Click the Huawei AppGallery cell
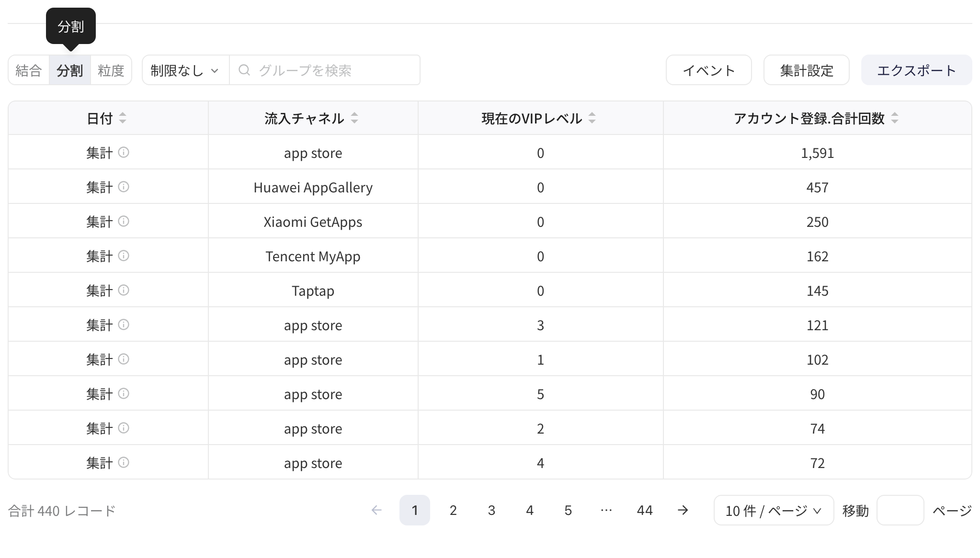980x558 pixels. [x=313, y=187]
